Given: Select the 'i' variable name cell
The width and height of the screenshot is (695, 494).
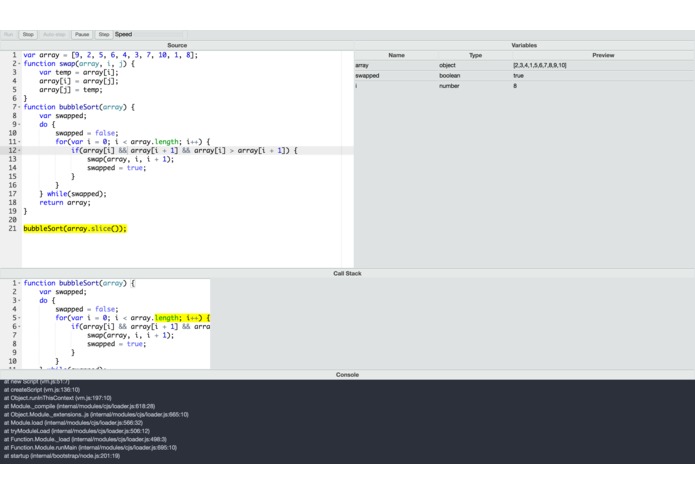Looking at the screenshot, I should coord(356,86).
